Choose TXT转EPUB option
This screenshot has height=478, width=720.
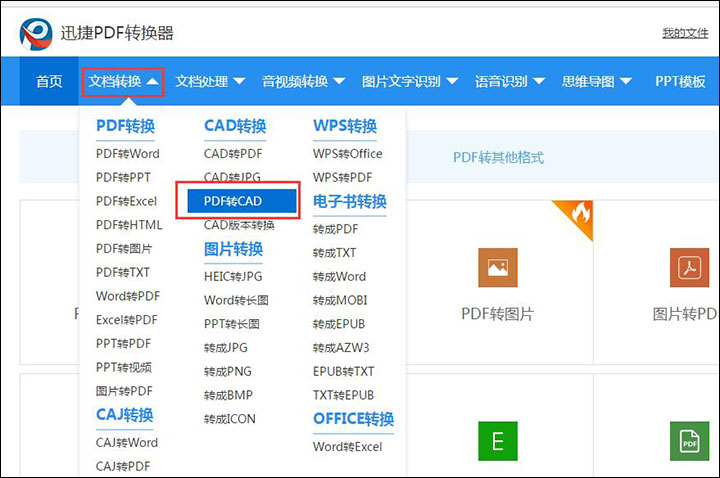(343, 395)
